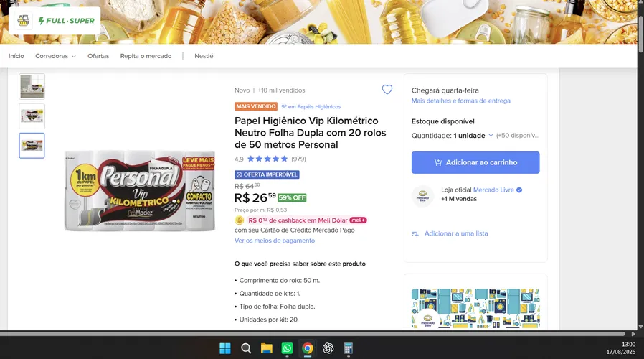Open 9º em Papéis Higiênicos ranking link
Viewport: 644px width, 359px height.
(311, 106)
